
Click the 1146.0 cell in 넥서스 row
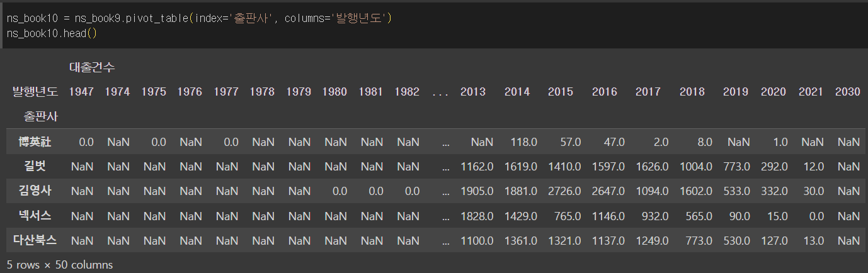[x=608, y=216]
